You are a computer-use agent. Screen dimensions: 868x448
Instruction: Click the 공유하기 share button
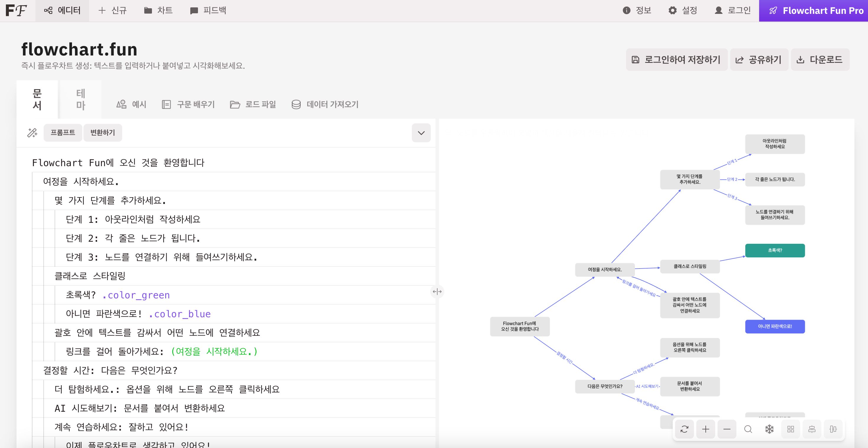coord(759,60)
